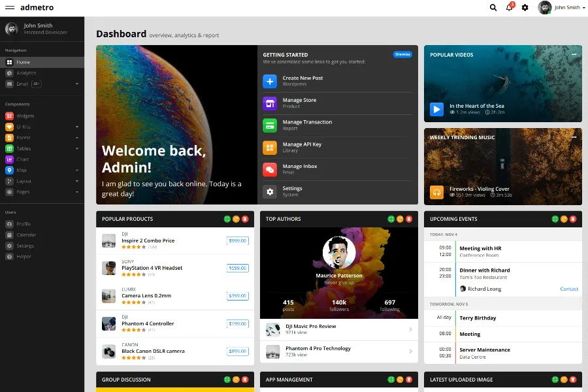Go to Analytics in the sidebar
Image resolution: width=588 pixels, height=392 pixels.
coord(26,73)
